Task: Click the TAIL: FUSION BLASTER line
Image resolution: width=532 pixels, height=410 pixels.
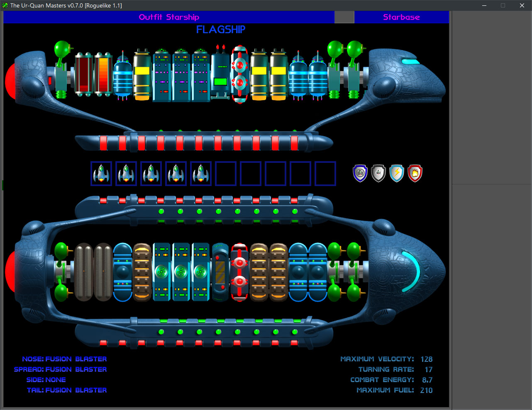Action: pyautogui.click(x=67, y=390)
